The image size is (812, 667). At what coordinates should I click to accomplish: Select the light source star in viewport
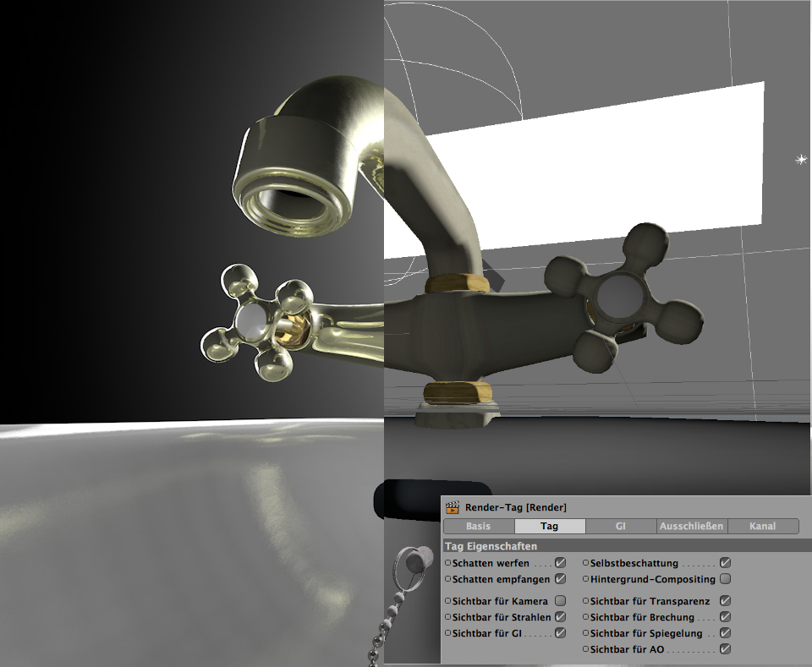(x=801, y=160)
